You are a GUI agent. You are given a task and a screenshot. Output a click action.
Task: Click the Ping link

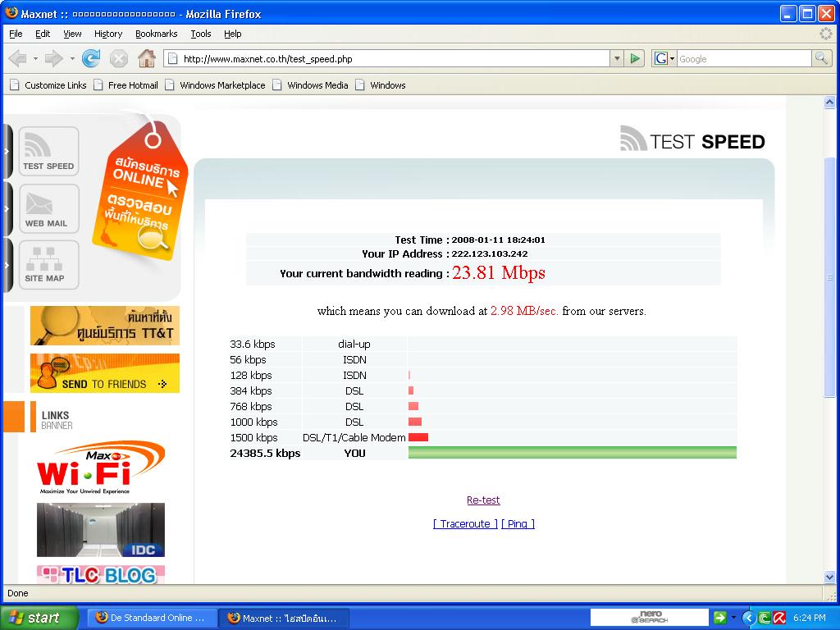pyautogui.click(x=518, y=523)
